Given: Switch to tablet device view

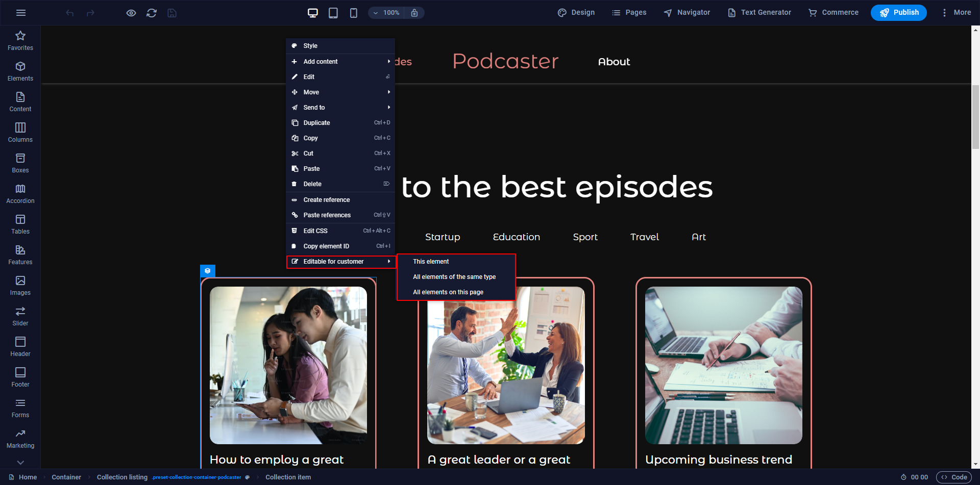Looking at the screenshot, I should tap(333, 13).
